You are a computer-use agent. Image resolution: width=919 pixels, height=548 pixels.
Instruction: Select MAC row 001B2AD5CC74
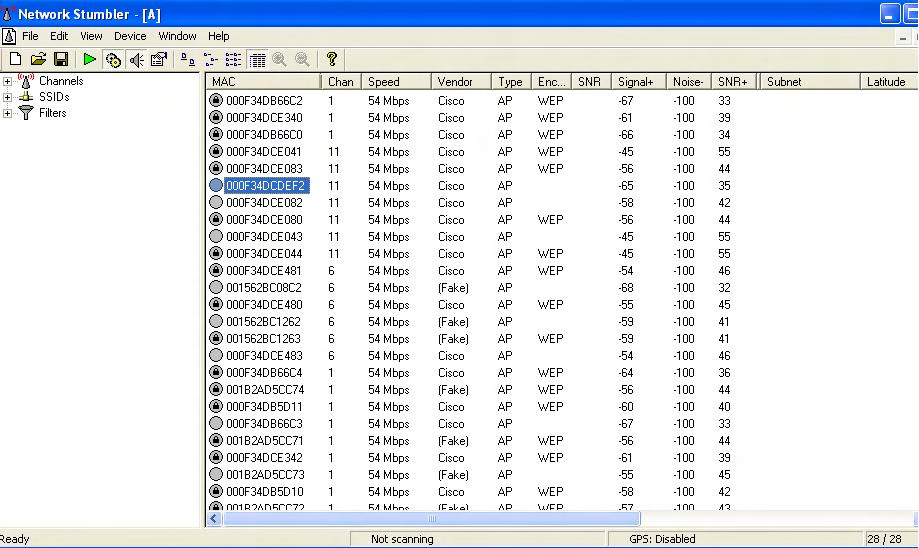(x=264, y=390)
